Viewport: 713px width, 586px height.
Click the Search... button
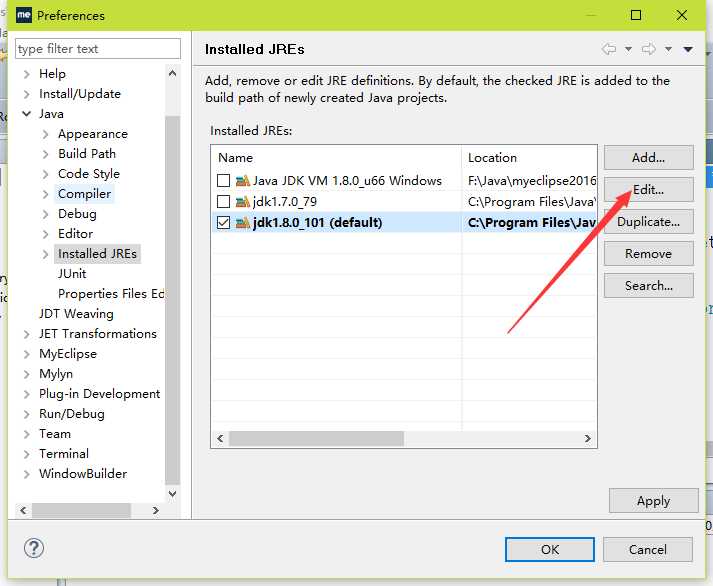click(x=648, y=285)
